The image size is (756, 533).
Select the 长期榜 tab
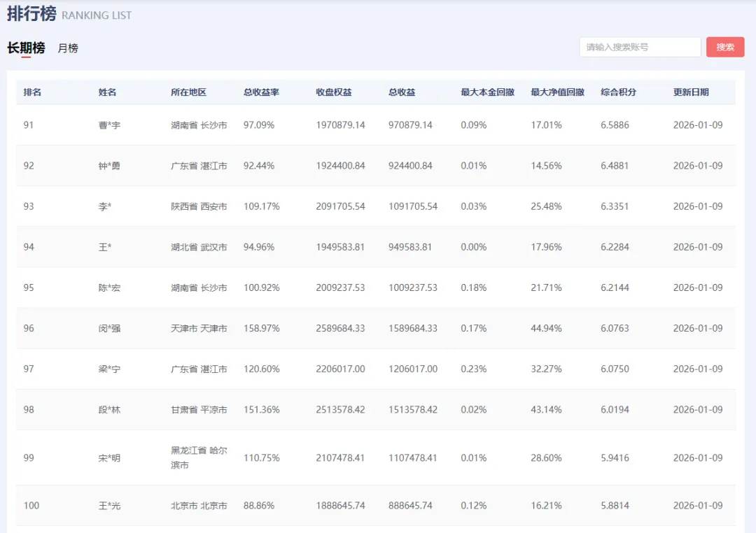tap(26, 48)
